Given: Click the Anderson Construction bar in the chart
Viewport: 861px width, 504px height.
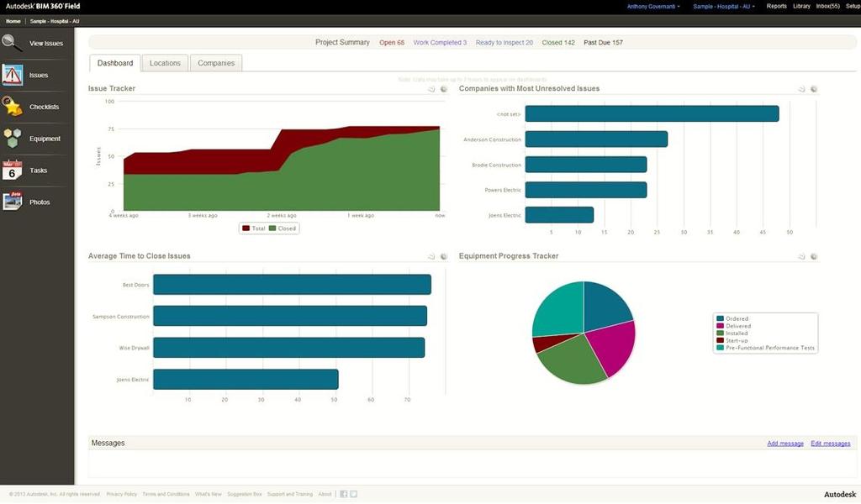Looking at the screenshot, I should pos(596,139).
